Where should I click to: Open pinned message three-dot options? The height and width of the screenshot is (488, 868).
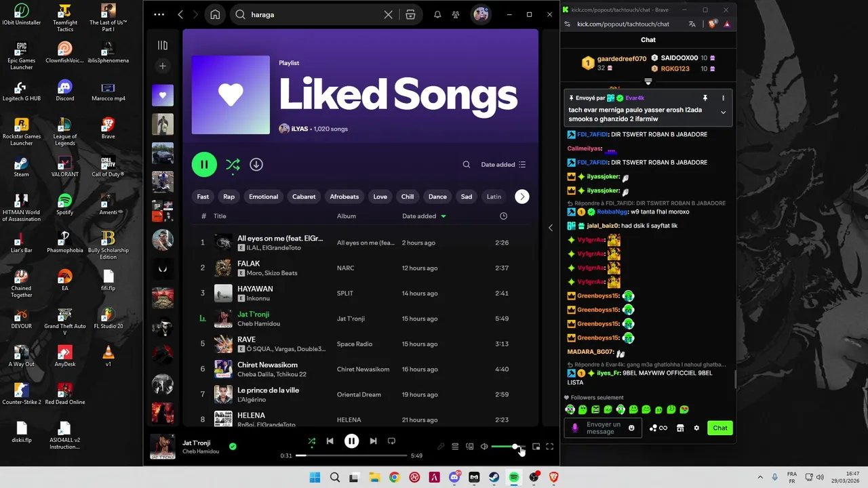[723, 98]
